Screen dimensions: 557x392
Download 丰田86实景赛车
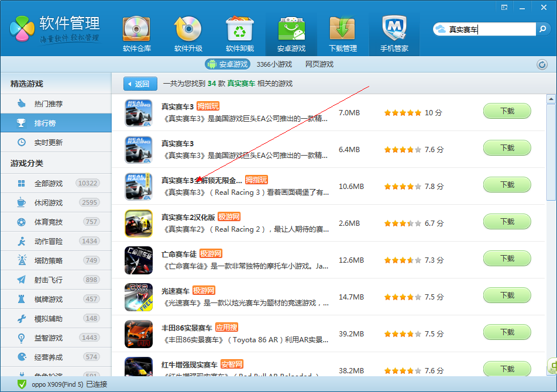[x=507, y=332]
